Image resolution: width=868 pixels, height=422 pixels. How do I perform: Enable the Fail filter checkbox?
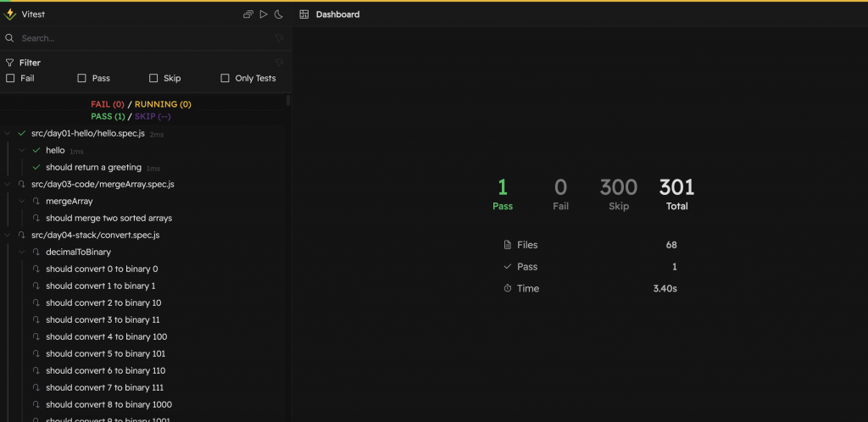tap(10, 78)
